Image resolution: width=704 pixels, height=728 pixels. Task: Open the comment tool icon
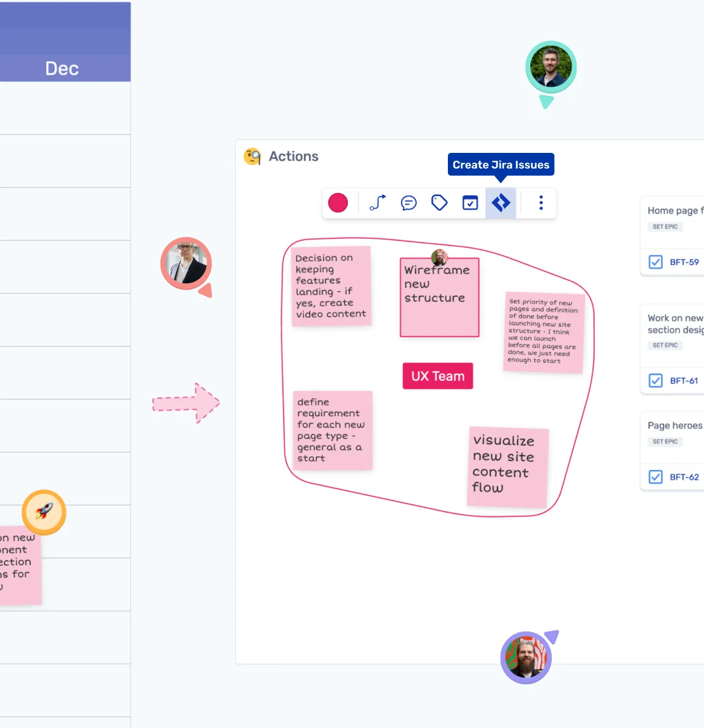click(408, 203)
